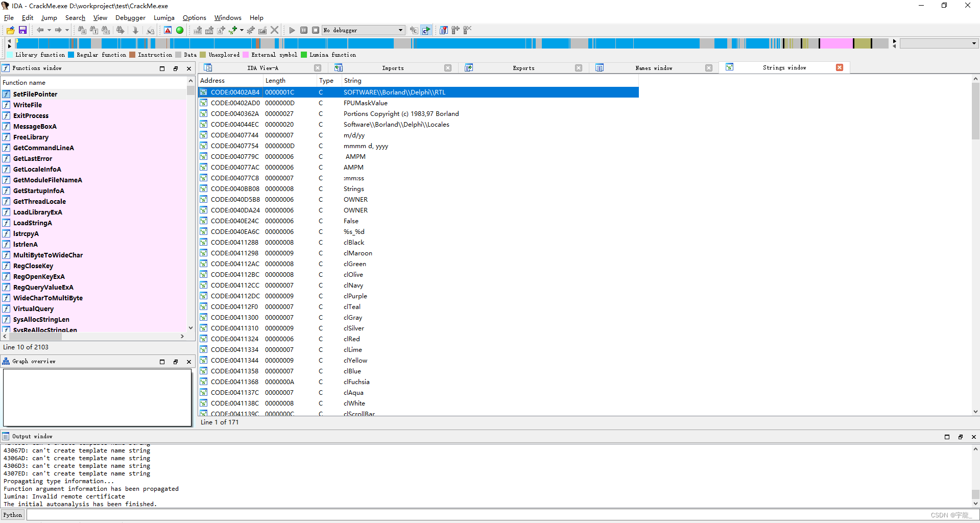Toggle the highlighted C refresh view icon
This screenshot has width=980, height=523.
426,30
